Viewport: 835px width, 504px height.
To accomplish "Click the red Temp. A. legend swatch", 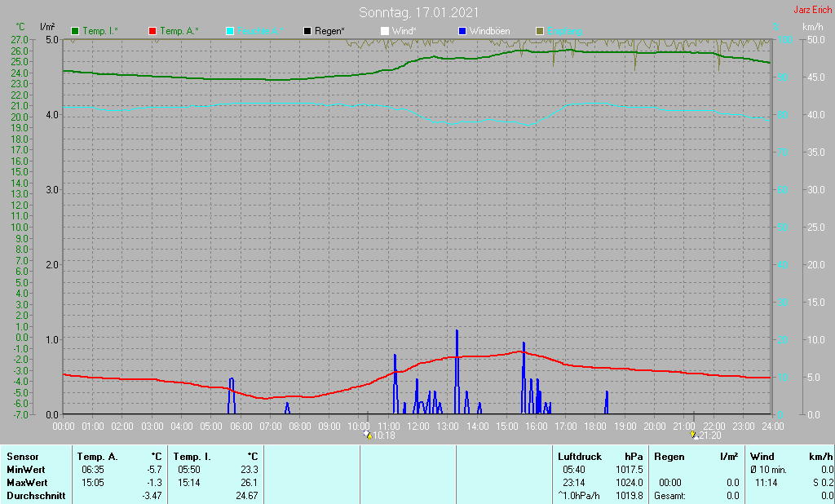I will click(152, 32).
